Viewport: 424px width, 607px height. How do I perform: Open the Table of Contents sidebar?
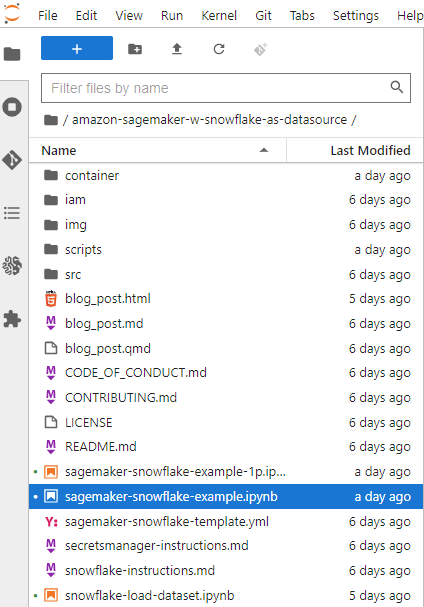click(12, 213)
